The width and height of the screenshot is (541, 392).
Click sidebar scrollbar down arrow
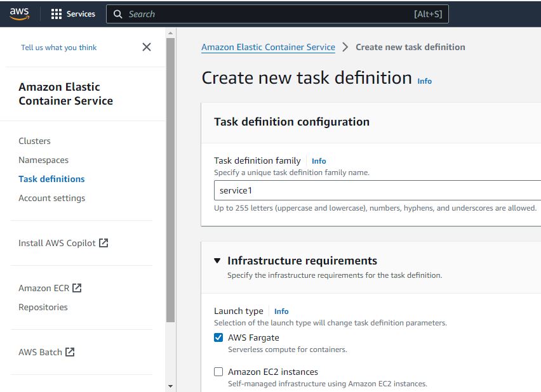click(170, 386)
